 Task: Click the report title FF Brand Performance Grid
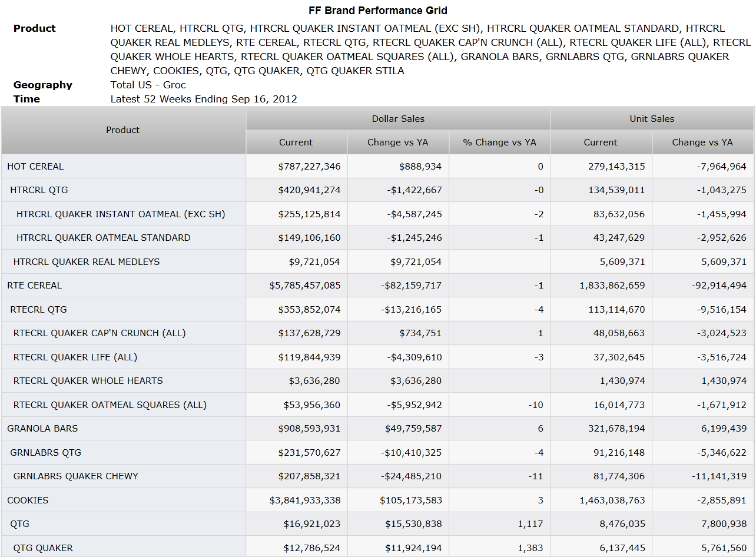click(x=378, y=11)
